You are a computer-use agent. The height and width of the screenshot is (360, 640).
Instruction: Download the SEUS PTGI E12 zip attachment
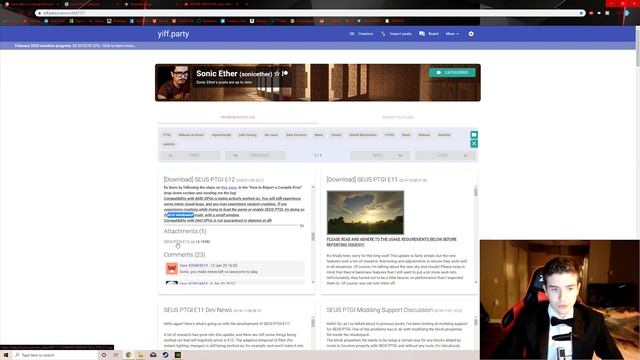180,242
